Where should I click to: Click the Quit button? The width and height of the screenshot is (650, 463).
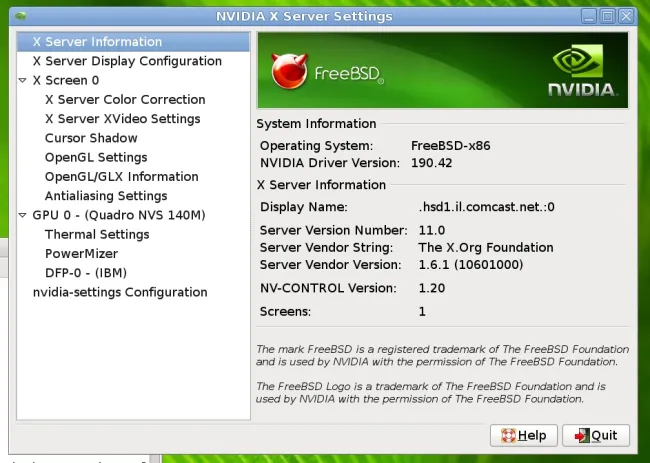click(x=596, y=435)
